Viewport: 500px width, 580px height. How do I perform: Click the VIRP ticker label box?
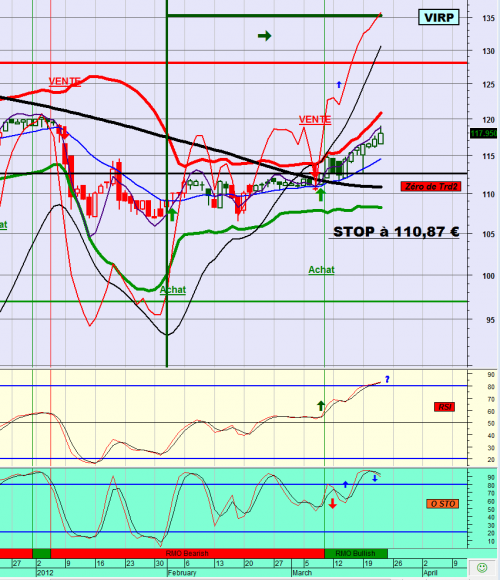click(x=439, y=17)
